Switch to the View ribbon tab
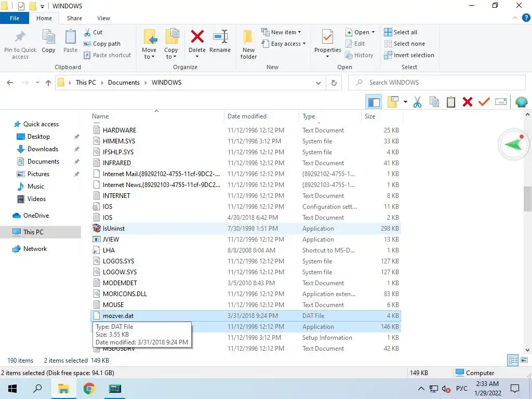 (103, 18)
